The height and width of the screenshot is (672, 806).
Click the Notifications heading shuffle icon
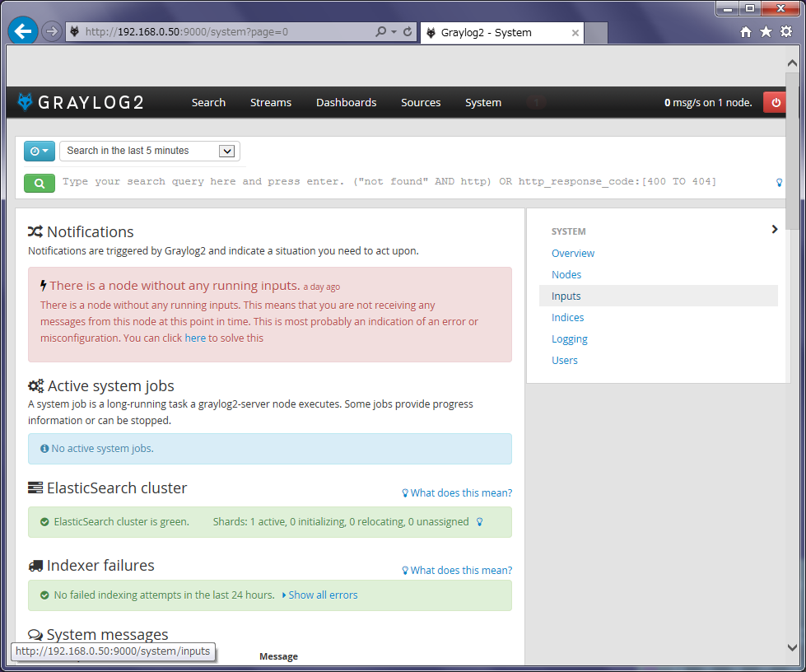(x=35, y=231)
